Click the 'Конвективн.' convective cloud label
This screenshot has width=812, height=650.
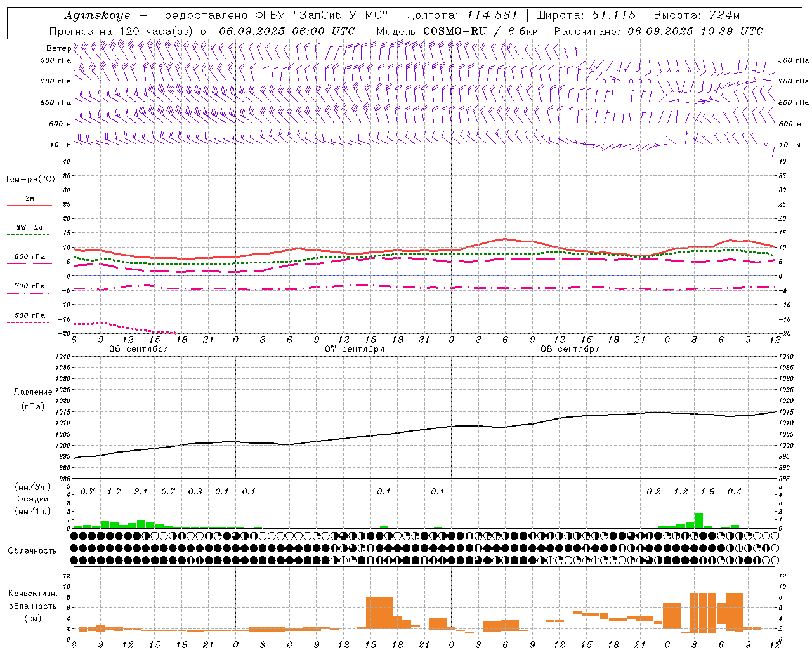pos(32,594)
